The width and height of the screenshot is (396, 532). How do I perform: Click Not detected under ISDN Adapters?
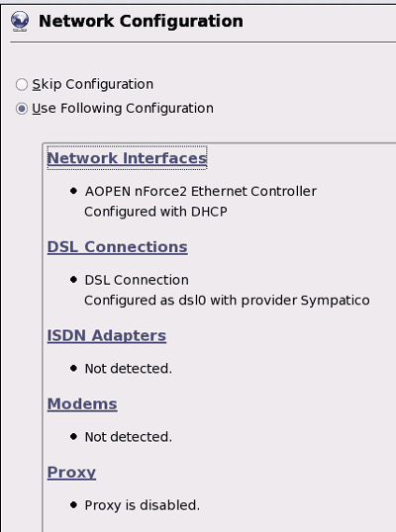(x=129, y=369)
